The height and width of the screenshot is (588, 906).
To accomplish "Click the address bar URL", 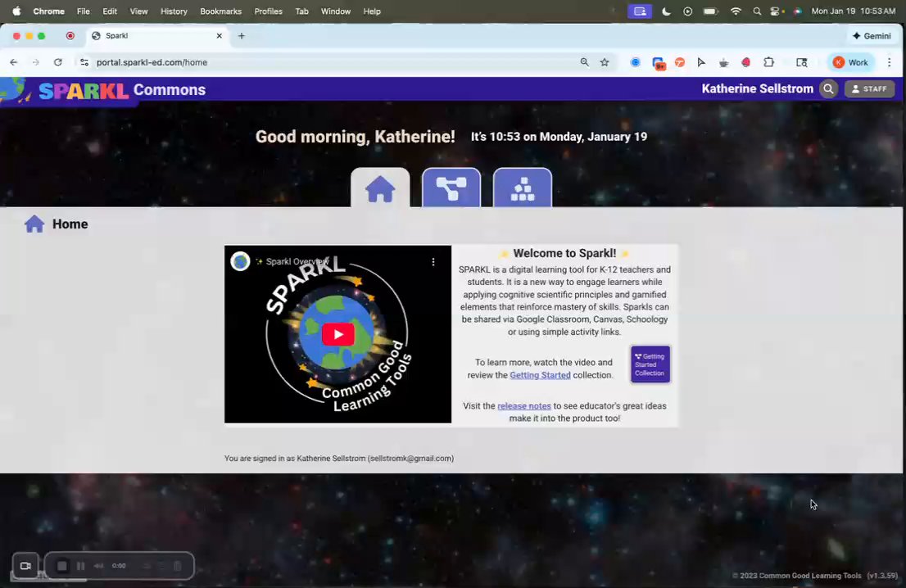I will click(152, 62).
